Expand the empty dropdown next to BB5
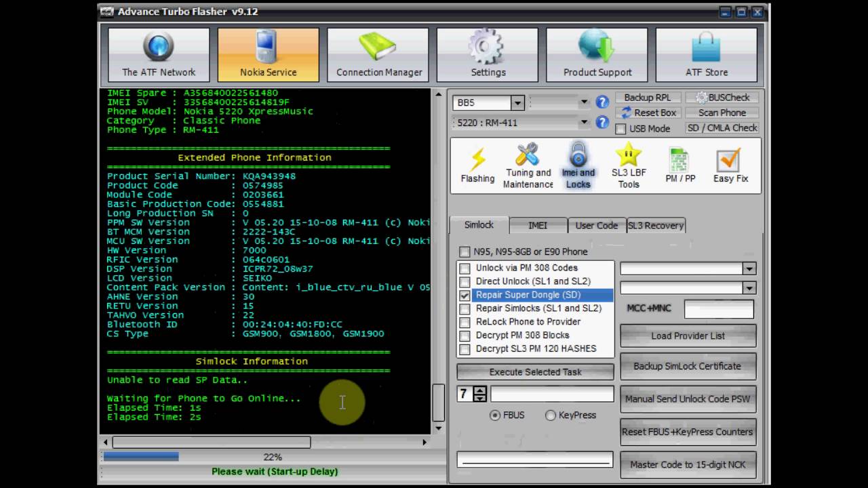 [584, 102]
